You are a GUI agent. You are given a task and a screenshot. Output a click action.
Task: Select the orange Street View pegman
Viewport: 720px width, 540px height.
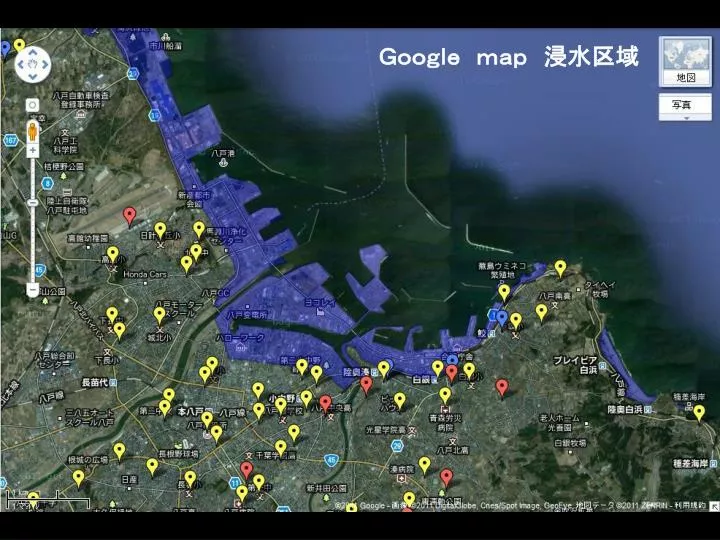click(x=33, y=132)
